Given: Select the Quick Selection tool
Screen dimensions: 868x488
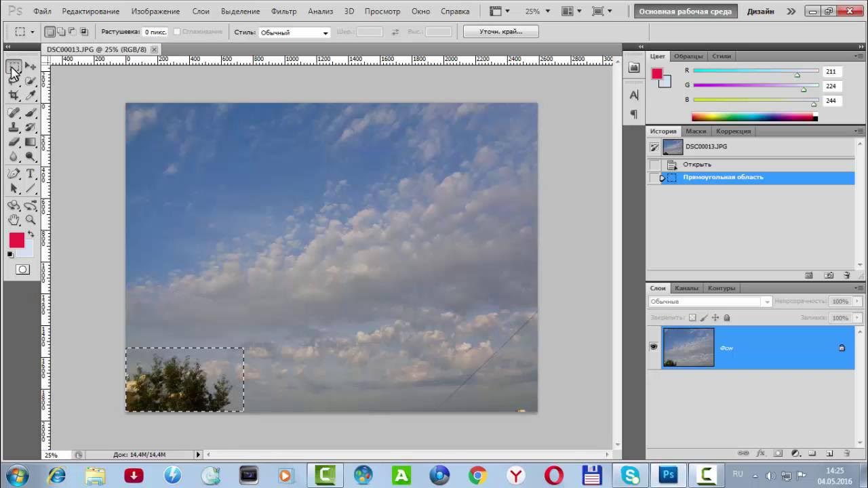Looking at the screenshot, I should (31, 81).
